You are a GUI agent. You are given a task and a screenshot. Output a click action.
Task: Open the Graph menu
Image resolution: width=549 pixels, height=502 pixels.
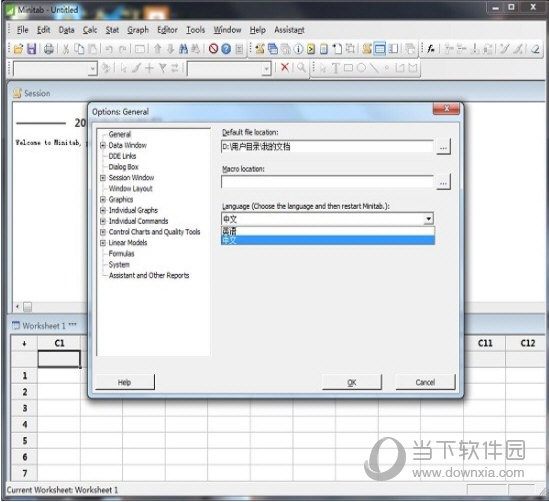tap(138, 30)
